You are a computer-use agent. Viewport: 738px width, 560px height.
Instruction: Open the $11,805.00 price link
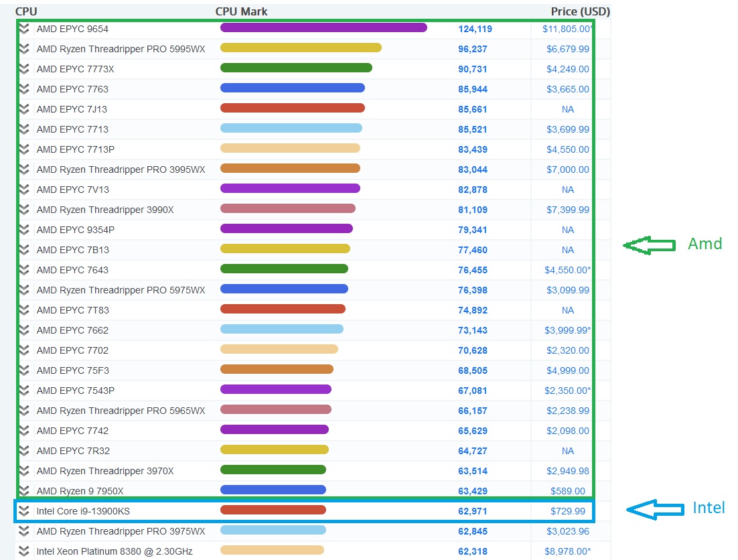click(x=567, y=29)
